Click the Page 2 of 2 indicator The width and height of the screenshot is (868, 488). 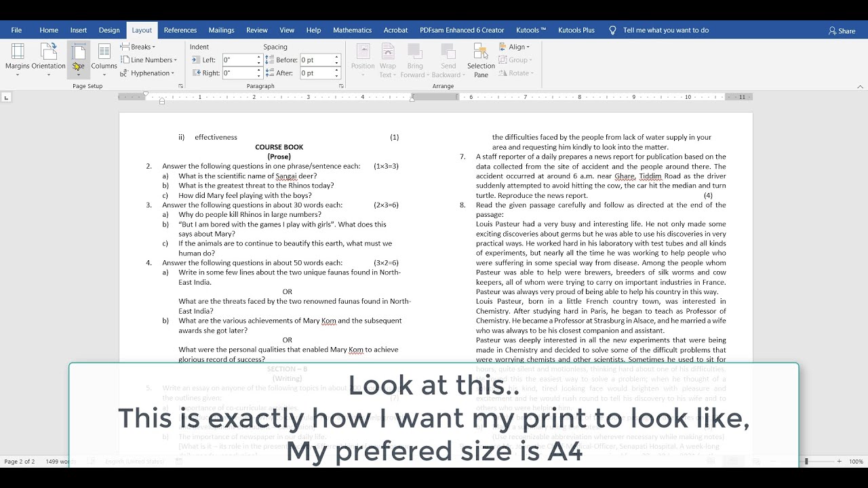click(x=20, y=462)
